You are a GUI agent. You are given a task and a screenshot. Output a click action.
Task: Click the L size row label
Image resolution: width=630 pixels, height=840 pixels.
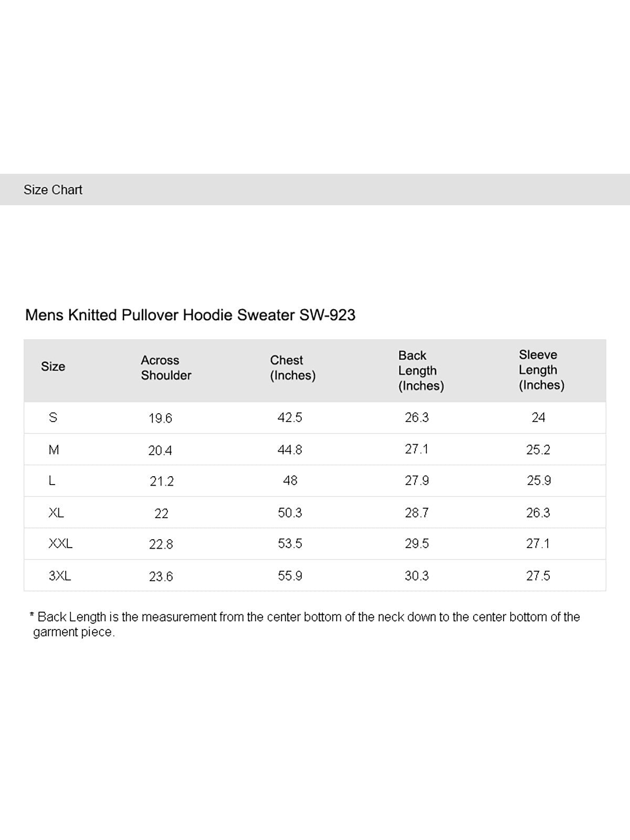pyautogui.click(x=52, y=480)
